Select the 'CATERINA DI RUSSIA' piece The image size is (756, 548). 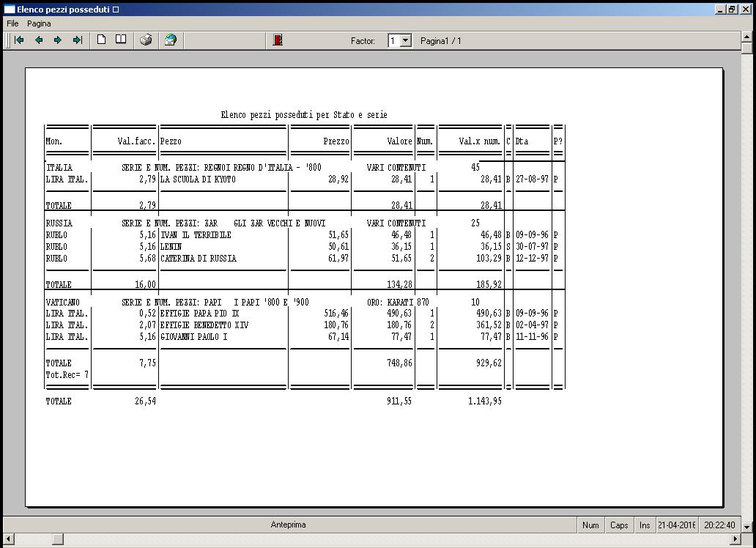(199, 259)
